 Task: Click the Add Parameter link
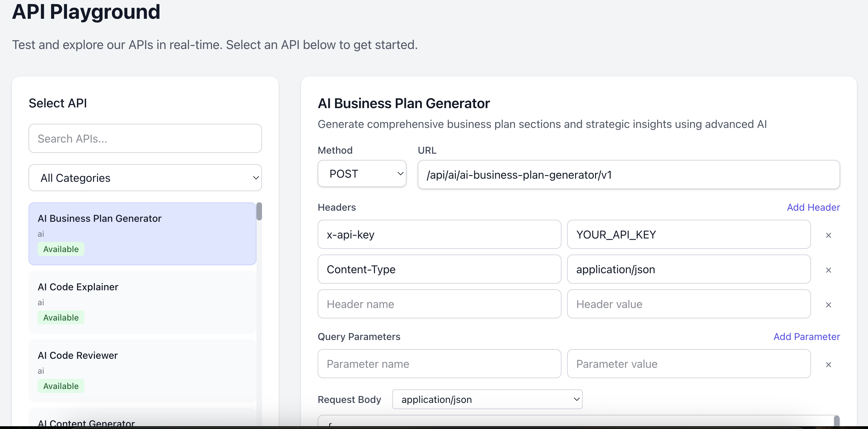tap(806, 337)
